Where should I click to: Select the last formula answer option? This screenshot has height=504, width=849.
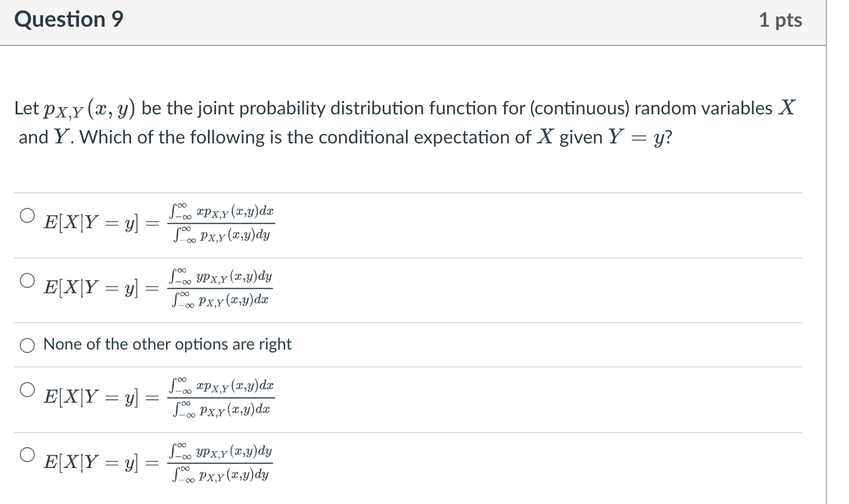[27, 454]
